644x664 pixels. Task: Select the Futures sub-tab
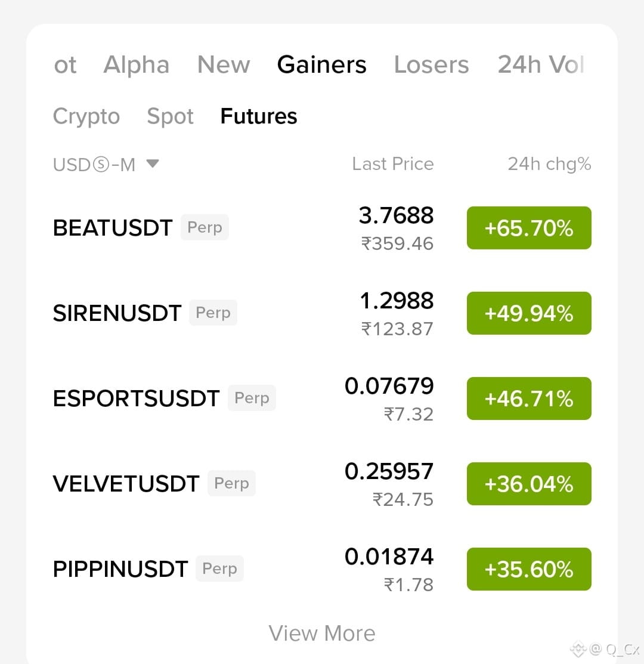[x=259, y=116]
